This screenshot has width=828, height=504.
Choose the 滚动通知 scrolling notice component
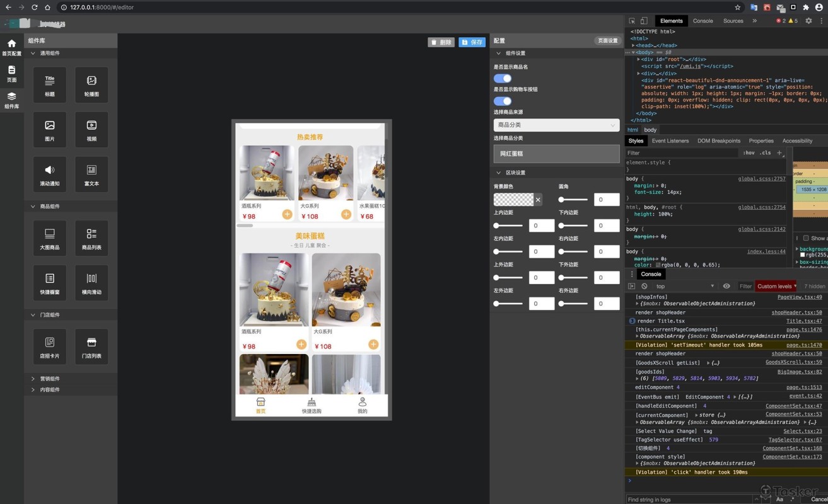tap(50, 175)
